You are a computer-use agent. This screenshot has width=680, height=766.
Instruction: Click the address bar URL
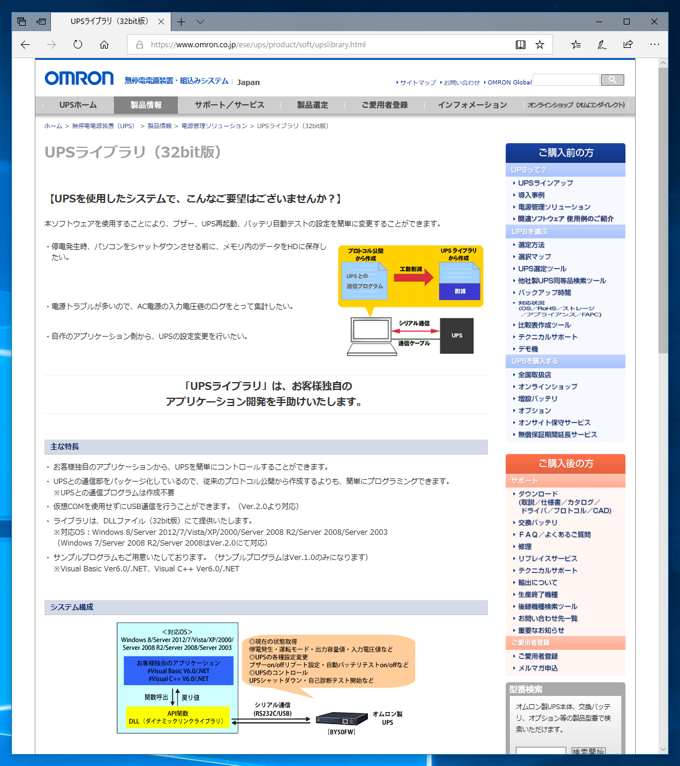point(258,44)
